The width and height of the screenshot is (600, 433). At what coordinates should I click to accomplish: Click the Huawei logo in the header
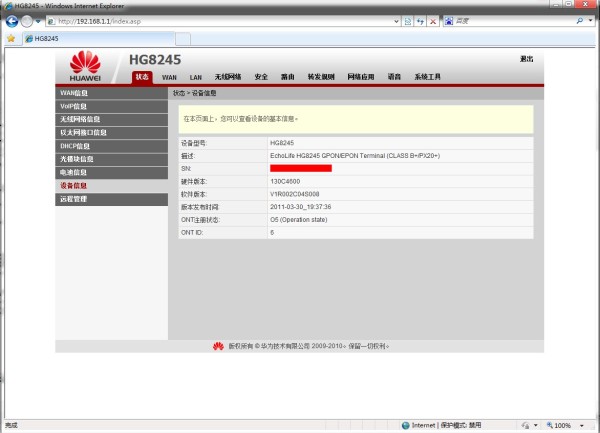(x=85, y=68)
